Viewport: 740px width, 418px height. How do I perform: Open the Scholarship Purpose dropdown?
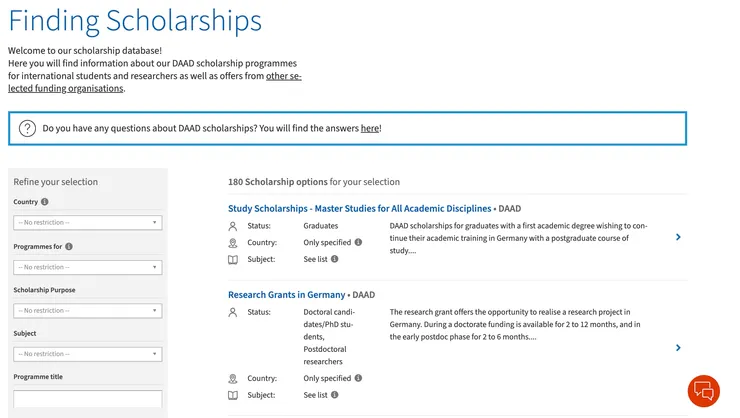[88, 311]
